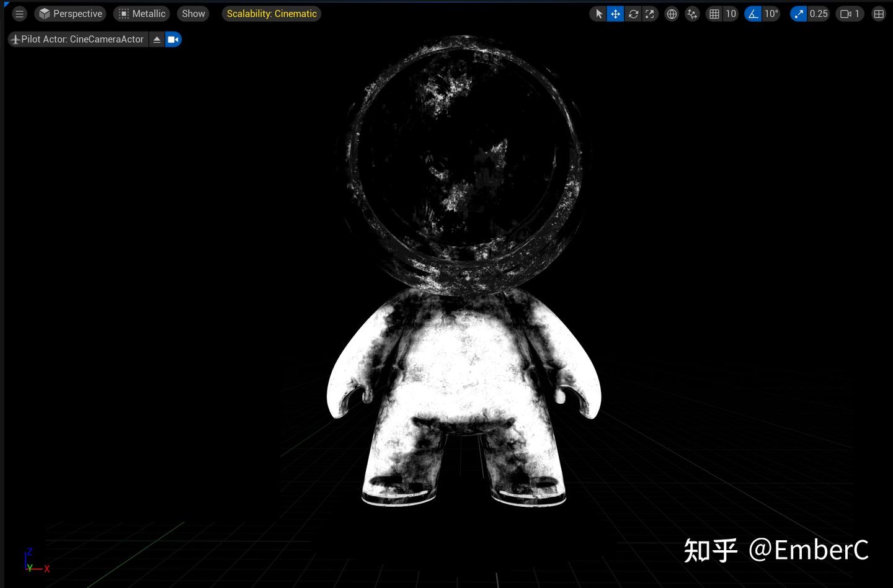The image size is (893, 588).
Task: Toggle world/local transform coordinate system
Action: tap(672, 13)
